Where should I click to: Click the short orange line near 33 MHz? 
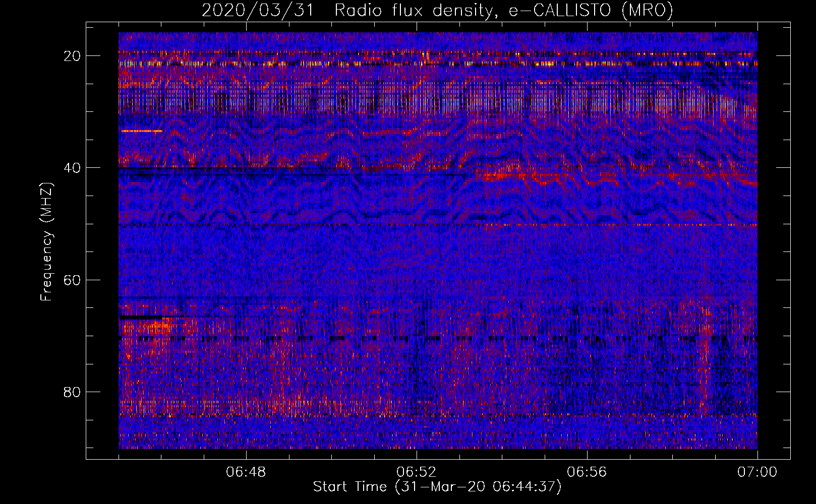tap(142, 131)
